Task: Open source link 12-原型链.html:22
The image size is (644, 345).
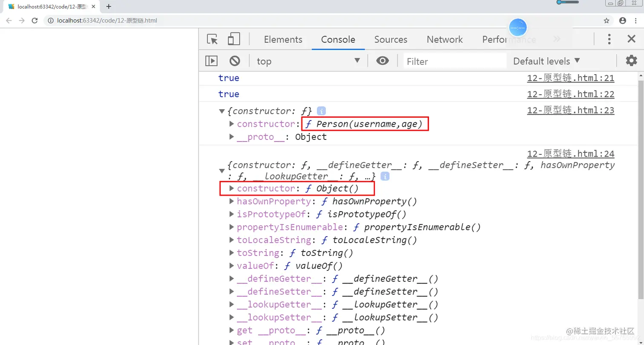Action: 571,94
